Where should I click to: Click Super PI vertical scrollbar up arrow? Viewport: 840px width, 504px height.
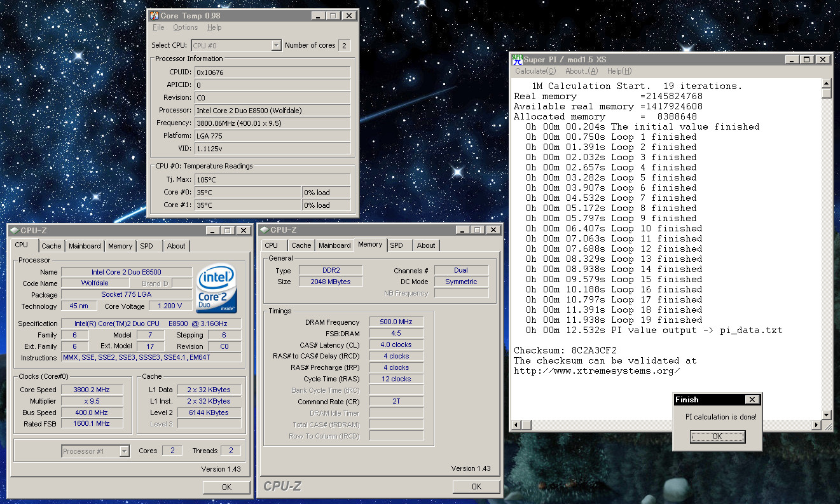tap(826, 83)
